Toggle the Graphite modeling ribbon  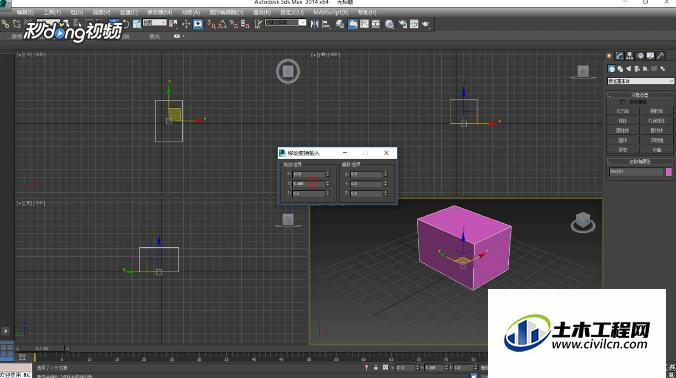[x=353, y=24]
